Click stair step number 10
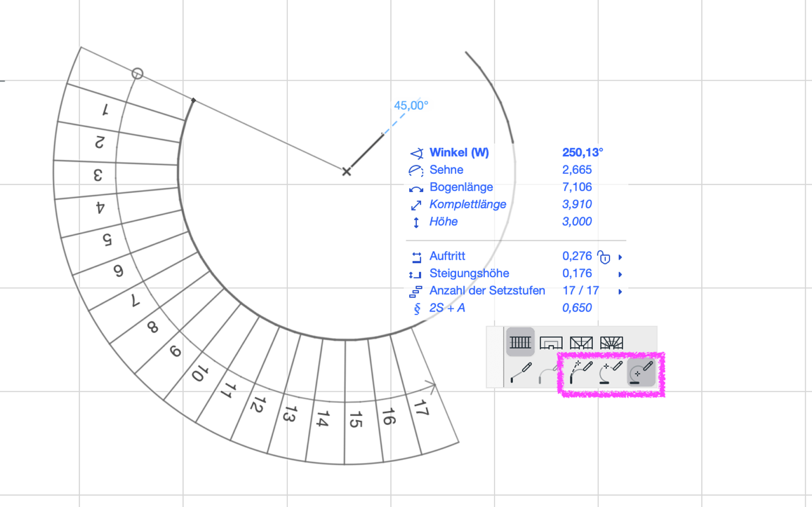Viewport: 812px width, 507px height. click(199, 373)
